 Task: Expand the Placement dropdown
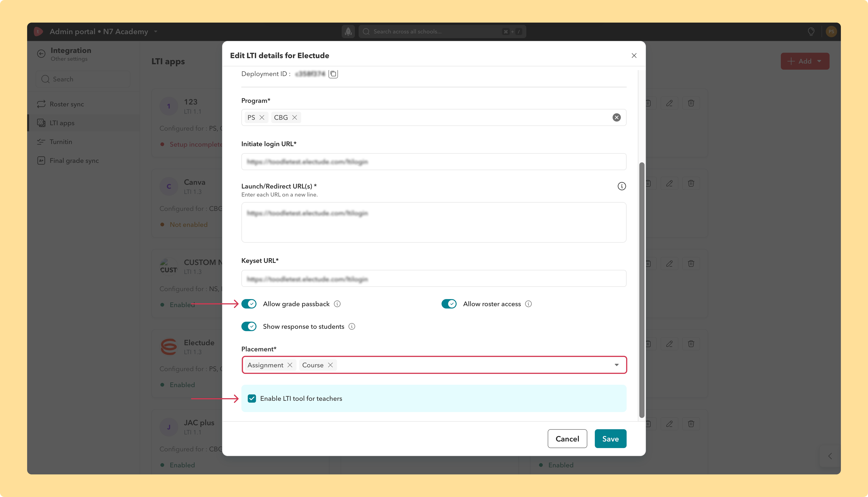pos(616,365)
